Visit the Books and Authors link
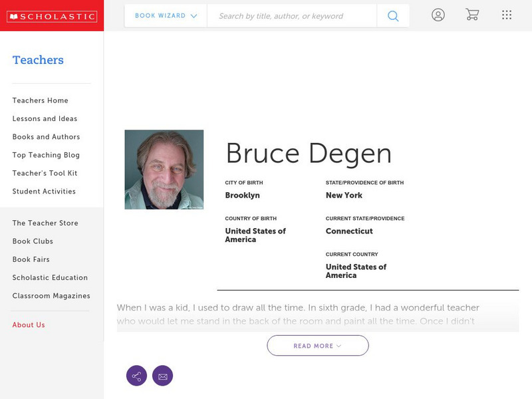532x399 pixels. (x=45, y=136)
